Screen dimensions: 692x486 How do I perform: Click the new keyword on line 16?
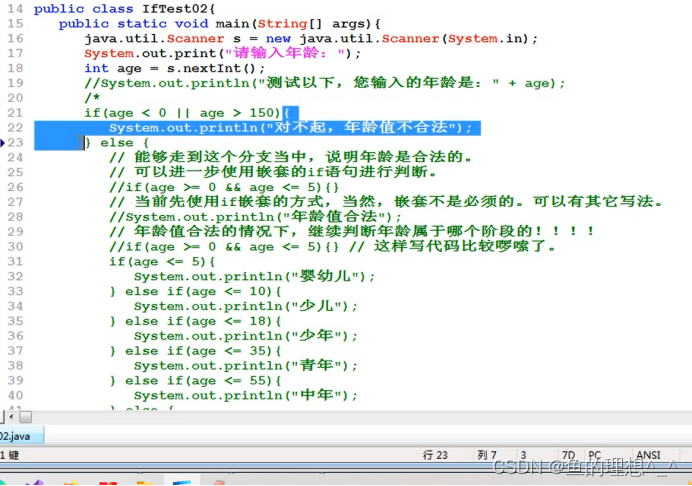[x=278, y=39]
